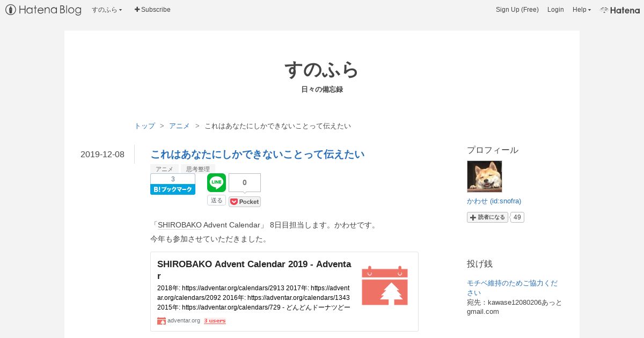Click the 日々の備忘録 blog subtitle
Screen dimensions: 644x338
pos(322,90)
